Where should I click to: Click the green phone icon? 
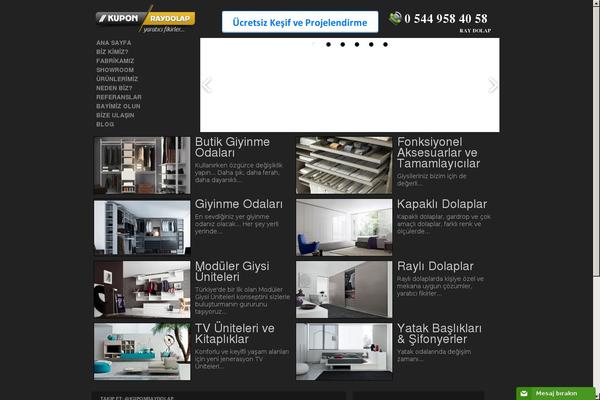395,18
